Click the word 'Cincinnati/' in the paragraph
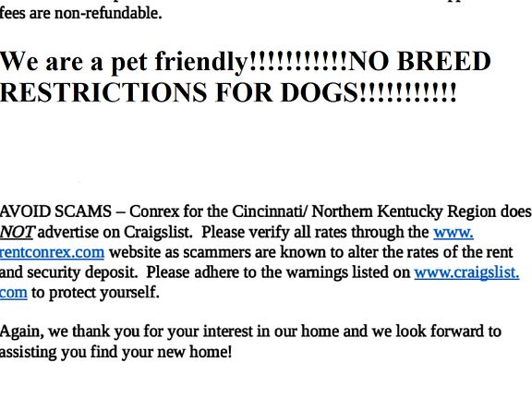Viewport: 532px width, 399px height. [x=271, y=212]
